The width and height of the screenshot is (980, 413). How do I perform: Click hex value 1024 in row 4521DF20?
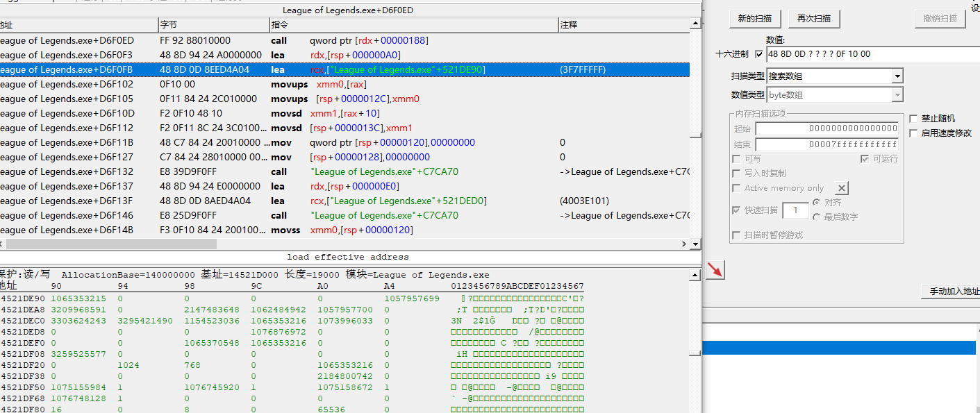(128, 365)
